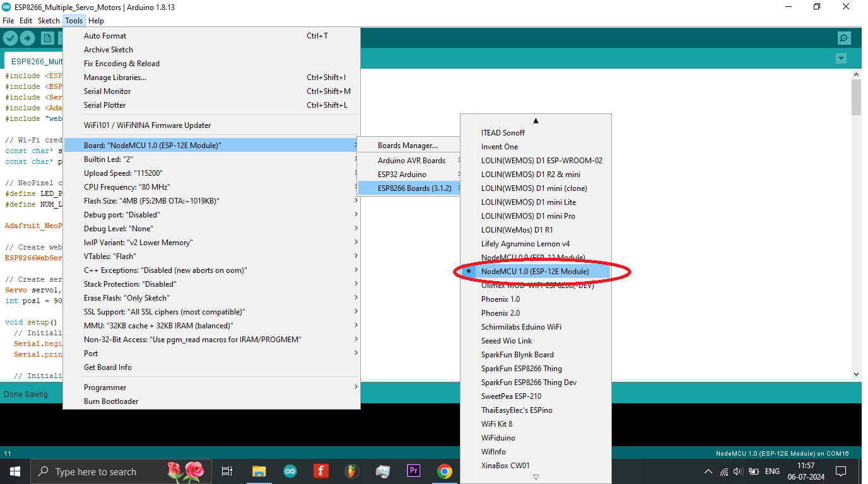Select Invent One board

tap(536, 147)
